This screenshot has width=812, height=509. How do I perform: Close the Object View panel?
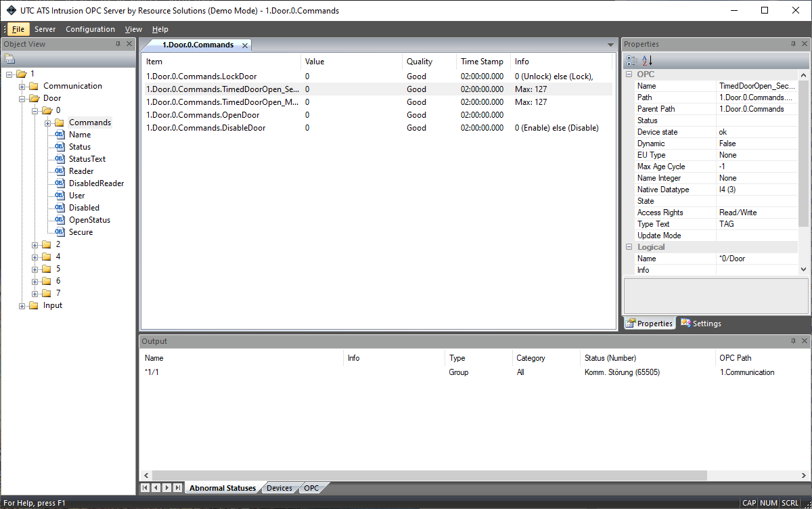(129, 44)
